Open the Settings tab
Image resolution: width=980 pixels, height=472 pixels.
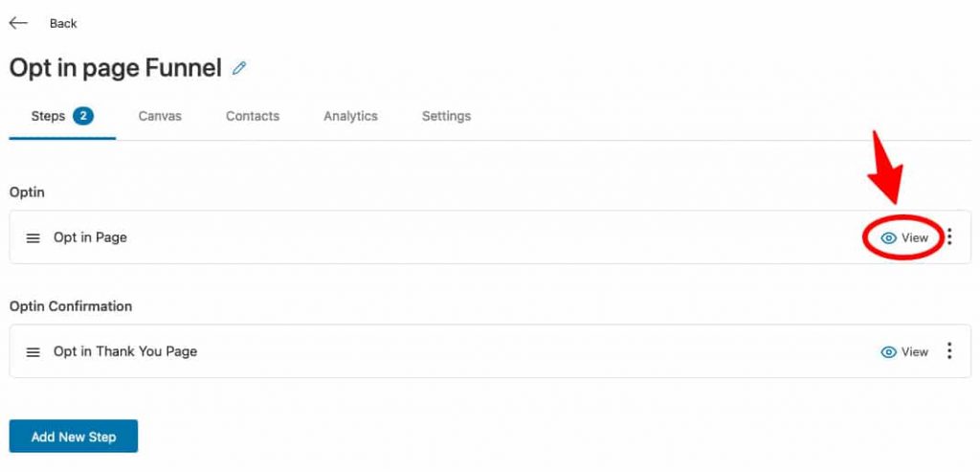(446, 116)
